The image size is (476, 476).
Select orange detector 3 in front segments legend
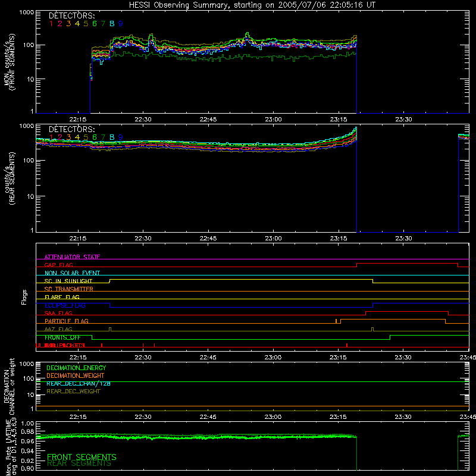(x=68, y=23)
